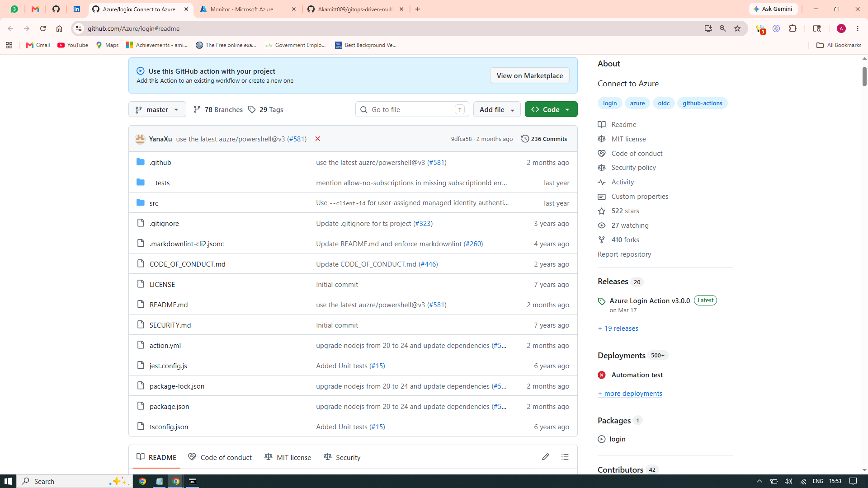
Task: Expand the Add file dropdown
Action: click(x=497, y=109)
